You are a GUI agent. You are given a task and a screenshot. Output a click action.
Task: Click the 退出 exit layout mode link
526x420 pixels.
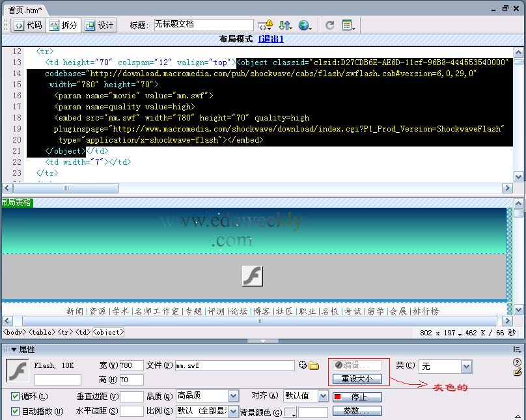pos(271,39)
